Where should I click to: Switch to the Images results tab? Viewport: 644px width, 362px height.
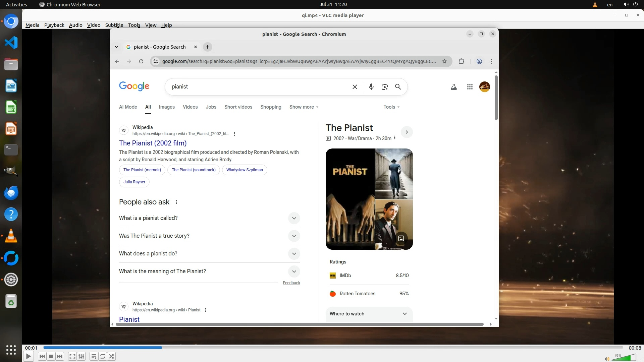point(167,107)
